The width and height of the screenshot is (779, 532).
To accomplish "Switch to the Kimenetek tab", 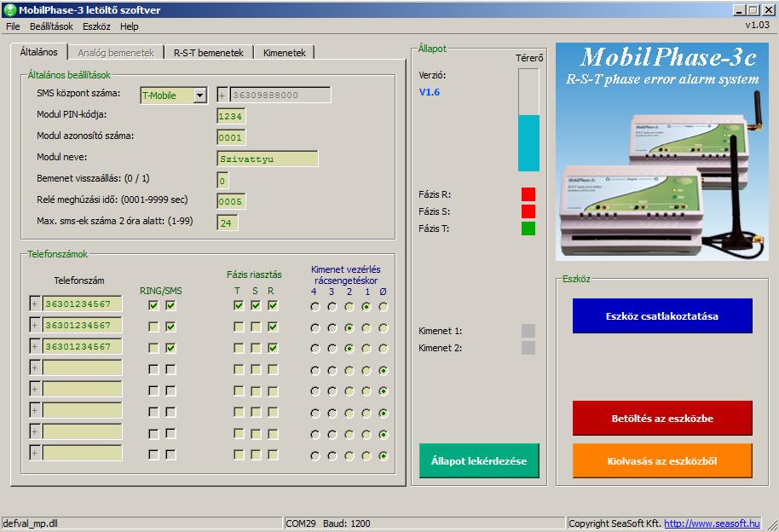I will coord(284,53).
